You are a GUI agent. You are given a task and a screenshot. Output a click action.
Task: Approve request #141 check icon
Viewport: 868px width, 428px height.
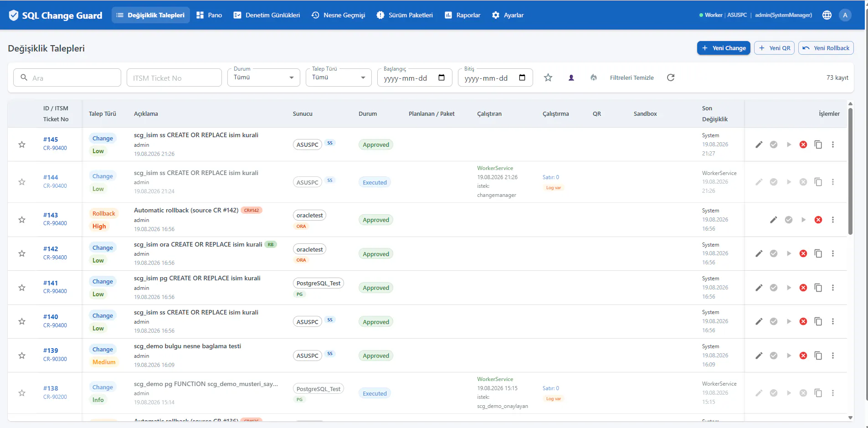click(x=774, y=288)
